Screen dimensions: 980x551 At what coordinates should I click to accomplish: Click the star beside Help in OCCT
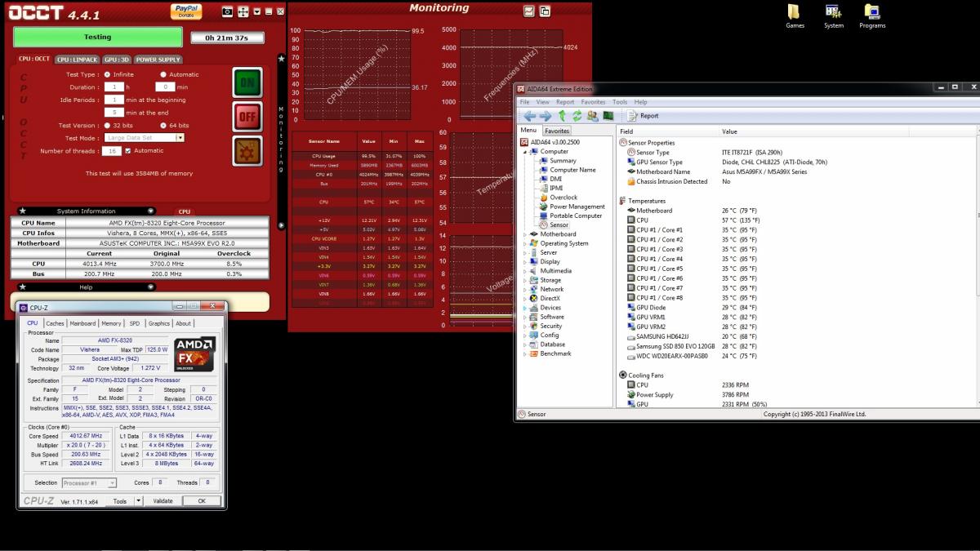click(x=22, y=287)
